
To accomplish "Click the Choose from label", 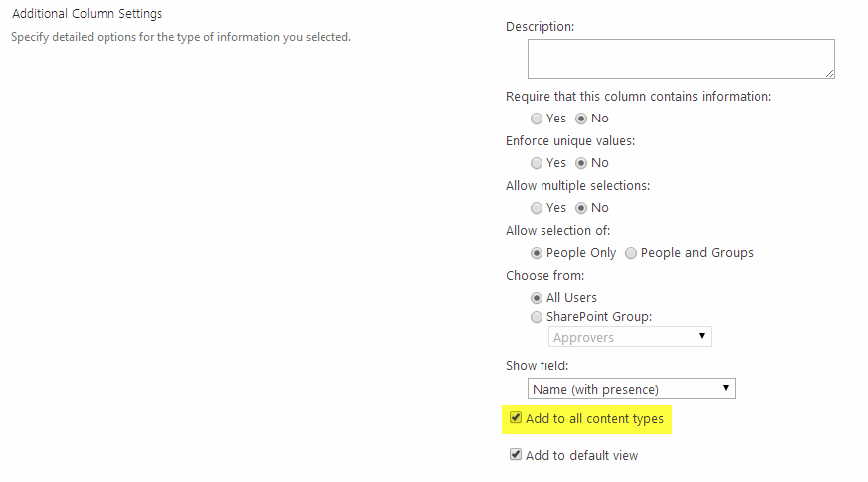I will [544, 275].
